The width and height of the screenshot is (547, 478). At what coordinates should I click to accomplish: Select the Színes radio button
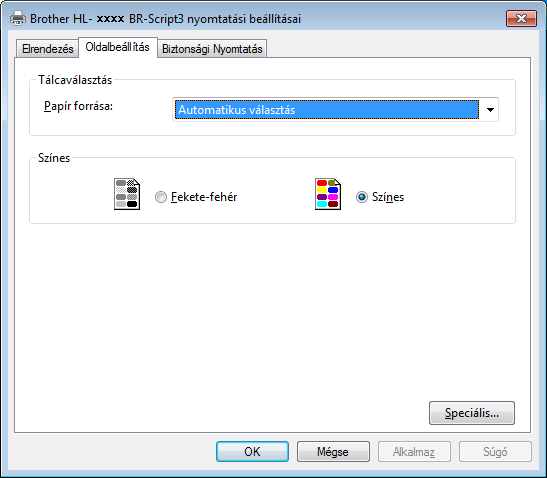[362, 197]
